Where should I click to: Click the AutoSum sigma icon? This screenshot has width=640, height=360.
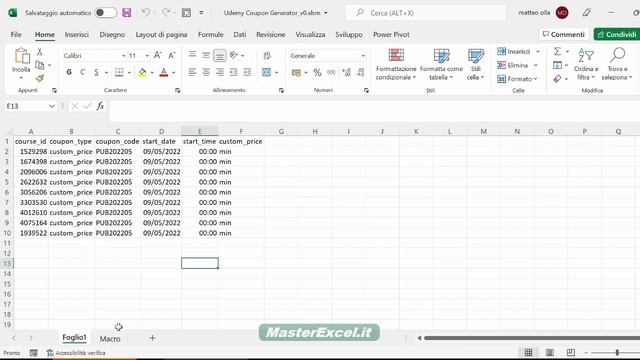(557, 51)
